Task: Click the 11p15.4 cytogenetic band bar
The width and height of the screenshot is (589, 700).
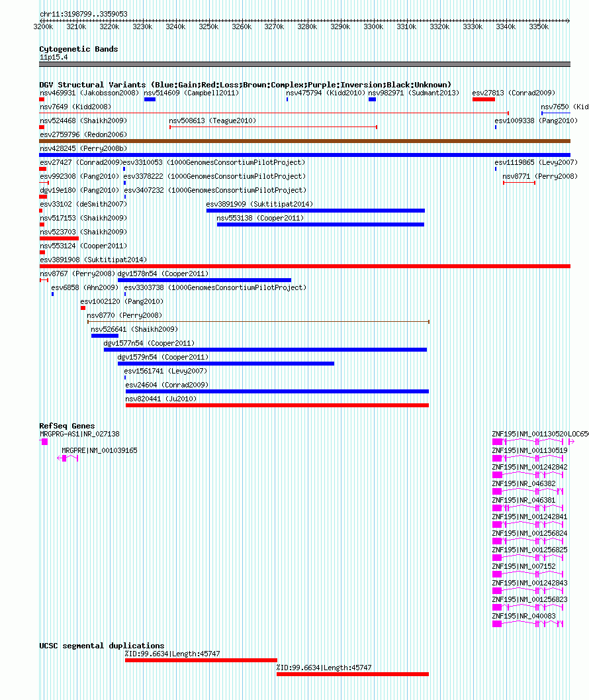Action: (305, 64)
